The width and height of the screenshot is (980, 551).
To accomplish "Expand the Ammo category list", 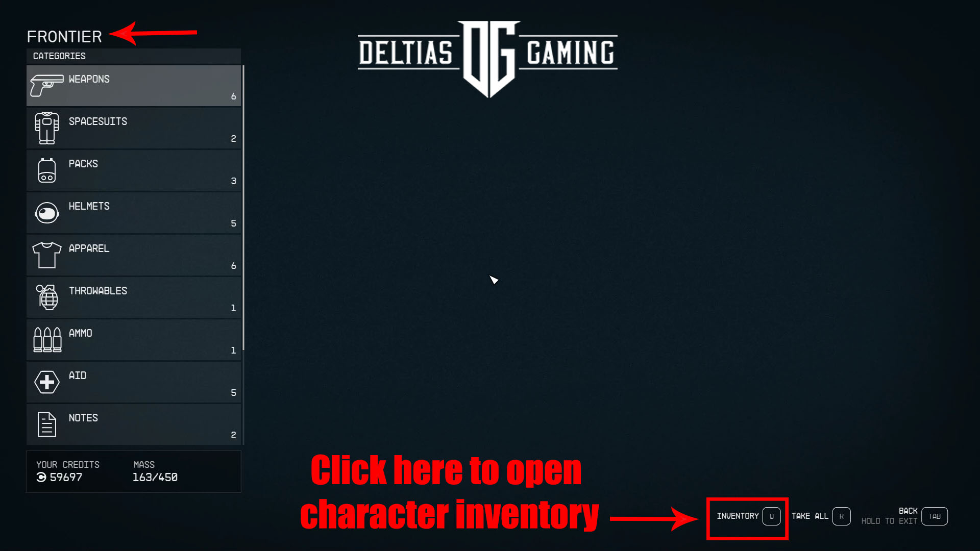I will 133,340.
